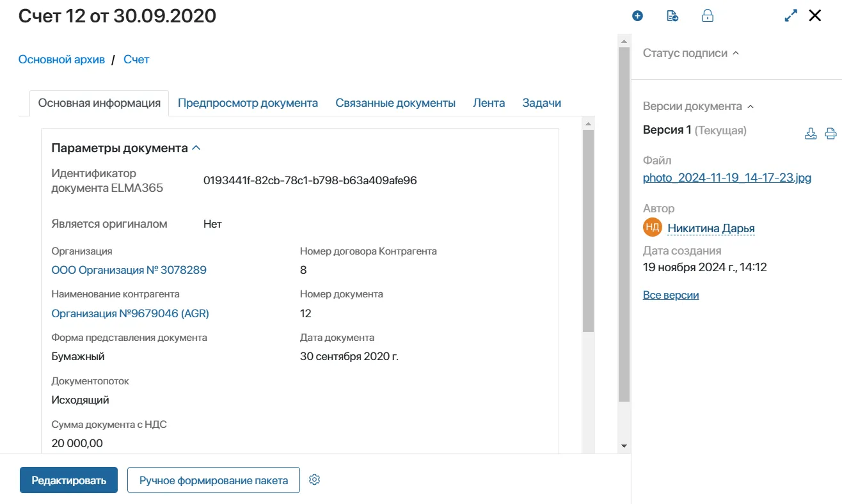Click inner scrollbar down arrow
The width and height of the screenshot is (842, 504).
[x=624, y=446]
